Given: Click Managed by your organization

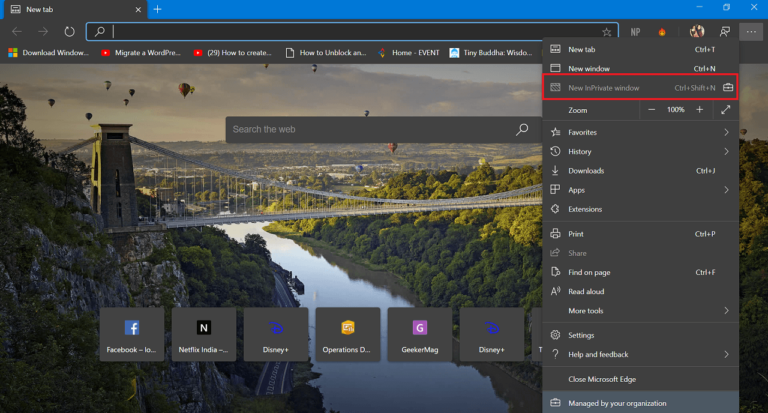Looking at the screenshot, I should [x=640, y=403].
